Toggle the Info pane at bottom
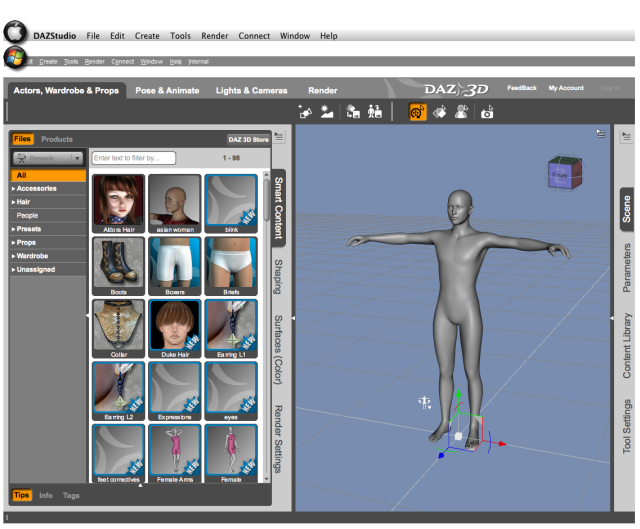Viewport: 640px width, 529px height. [x=46, y=495]
